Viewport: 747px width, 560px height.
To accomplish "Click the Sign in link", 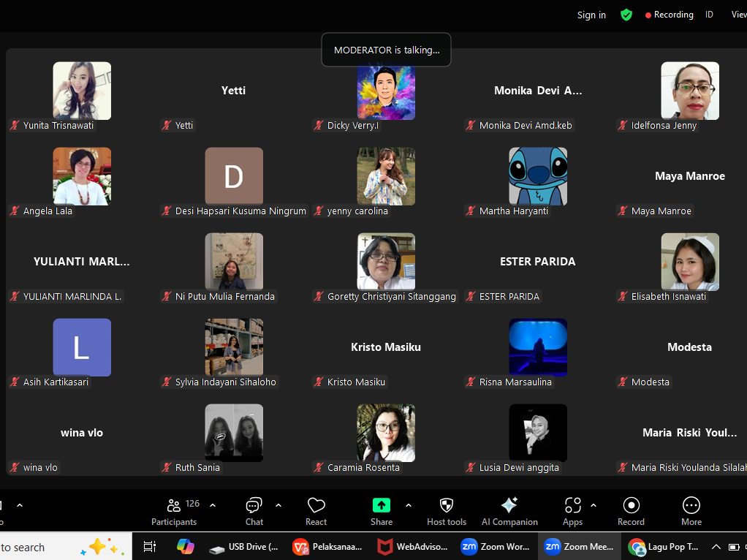I will coord(591,15).
